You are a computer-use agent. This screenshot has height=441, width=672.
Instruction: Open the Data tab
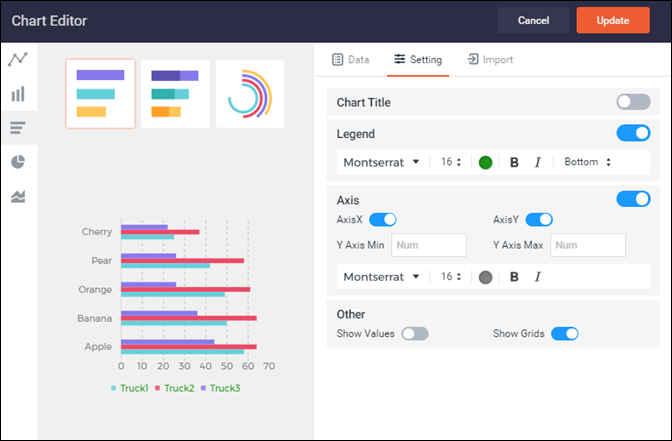(x=351, y=60)
